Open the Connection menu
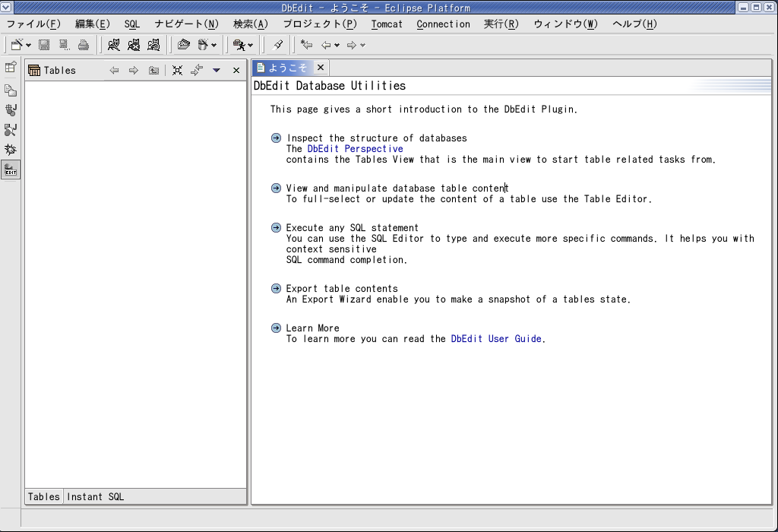The image size is (778, 532). (x=443, y=24)
